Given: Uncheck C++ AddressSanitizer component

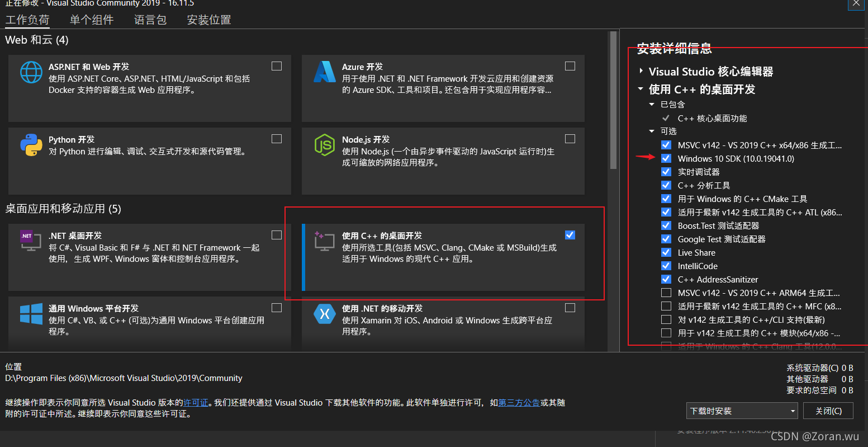Looking at the screenshot, I should point(666,279).
